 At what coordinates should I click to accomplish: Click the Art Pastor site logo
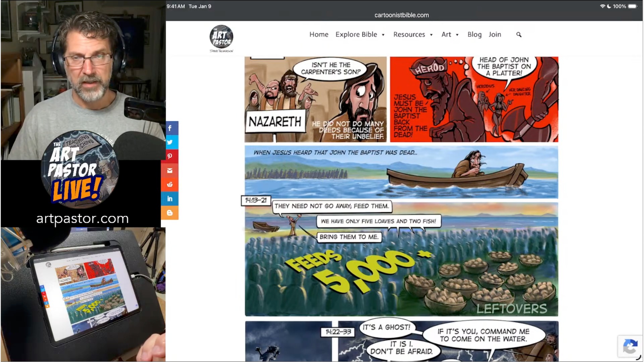[x=221, y=39]
